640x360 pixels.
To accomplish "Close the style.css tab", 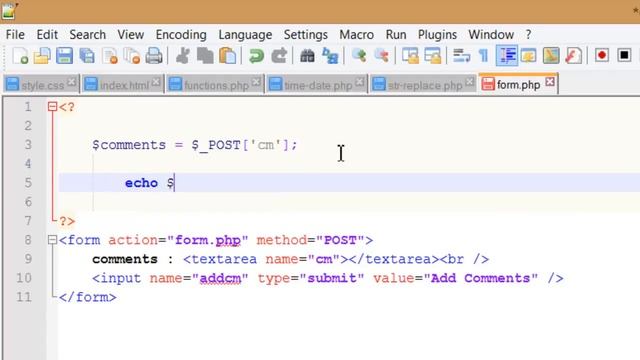I will (71, 82).
